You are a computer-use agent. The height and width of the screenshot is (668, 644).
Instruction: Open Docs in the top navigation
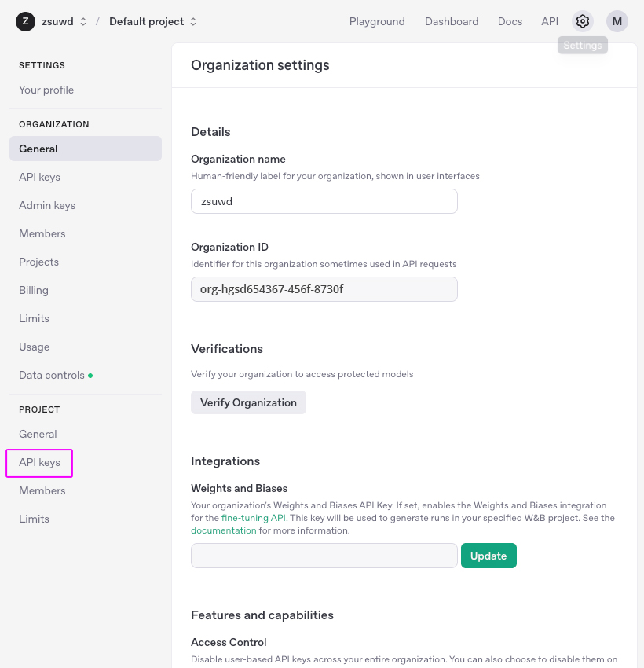pyautogui.click(x=510, y=21)
